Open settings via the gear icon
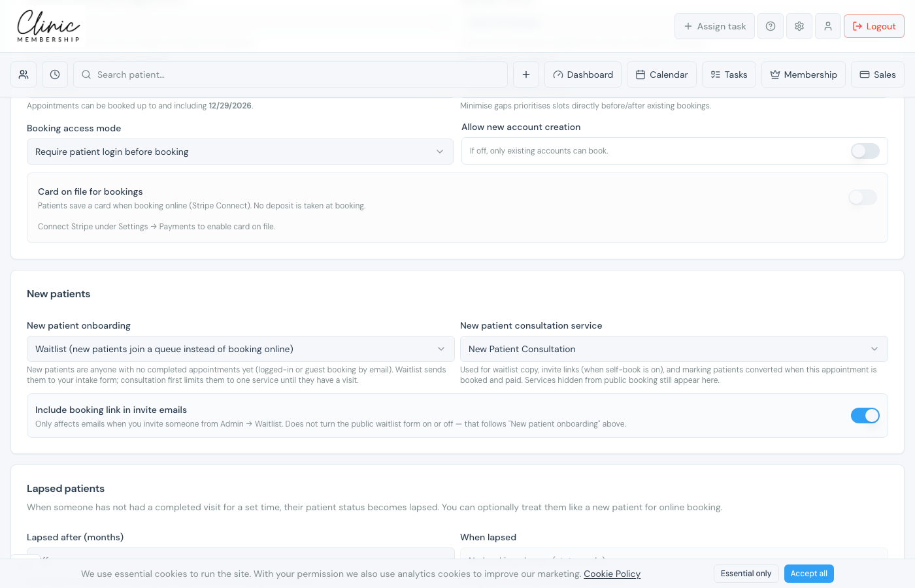 [799, 26]
